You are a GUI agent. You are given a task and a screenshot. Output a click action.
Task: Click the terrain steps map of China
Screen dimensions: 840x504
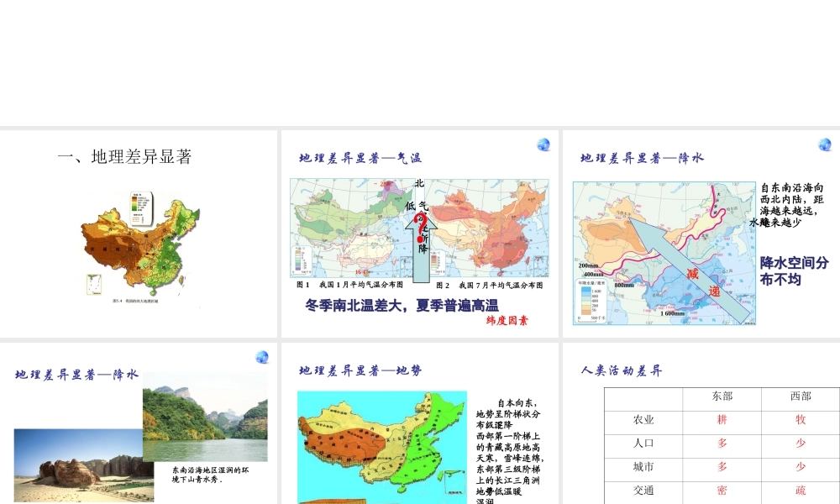click(382, 447)
